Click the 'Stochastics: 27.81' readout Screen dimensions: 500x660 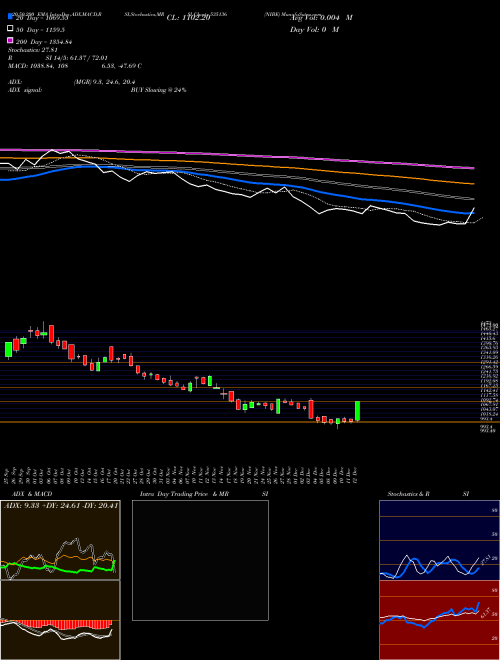point(33,50)
